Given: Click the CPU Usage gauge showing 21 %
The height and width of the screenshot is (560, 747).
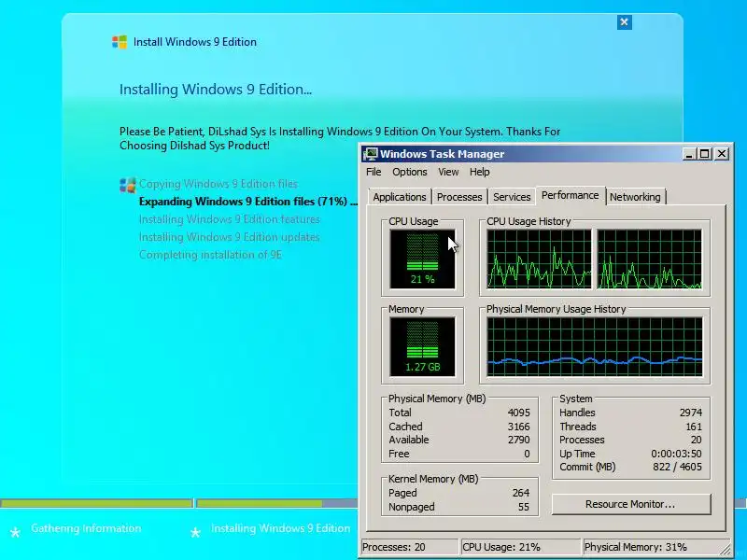Looking at the screenshot, I should 423,259.
